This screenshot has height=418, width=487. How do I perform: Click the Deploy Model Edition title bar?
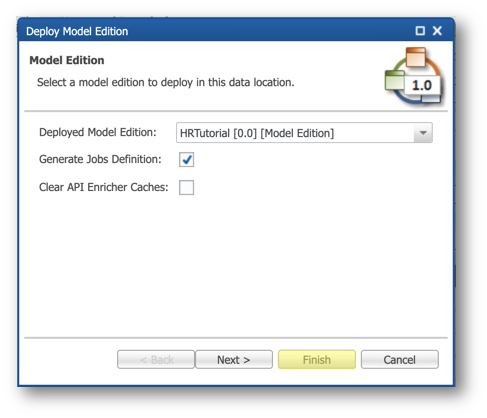coord(217,31)
